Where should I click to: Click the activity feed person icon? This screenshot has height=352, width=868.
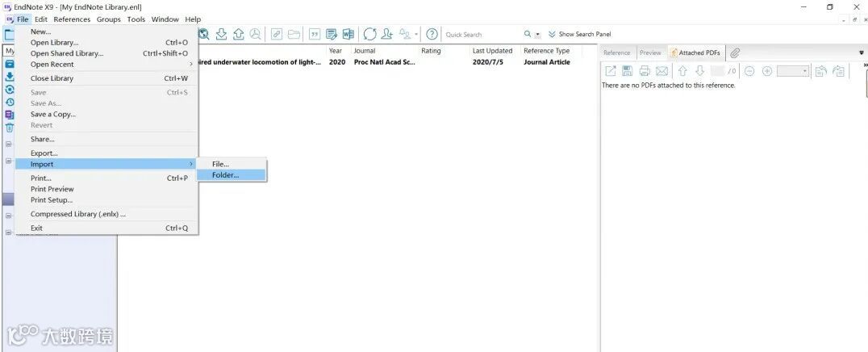[406, 35]
